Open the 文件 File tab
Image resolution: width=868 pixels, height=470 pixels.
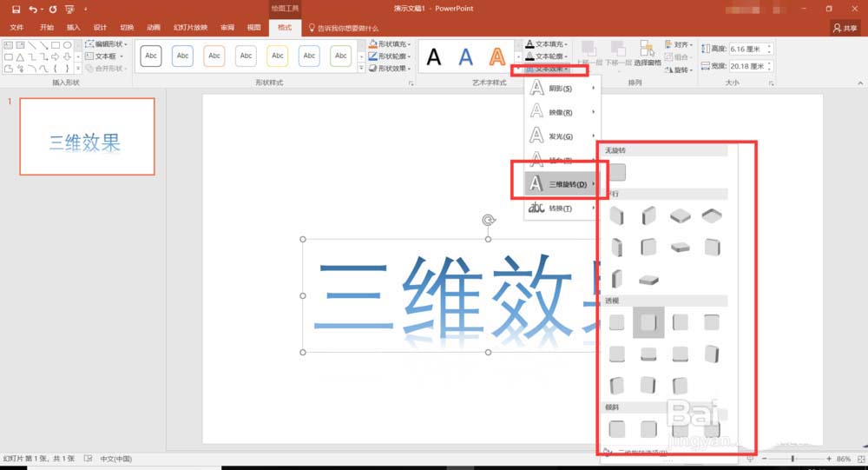pyautogui.click(x=16, y=27)
